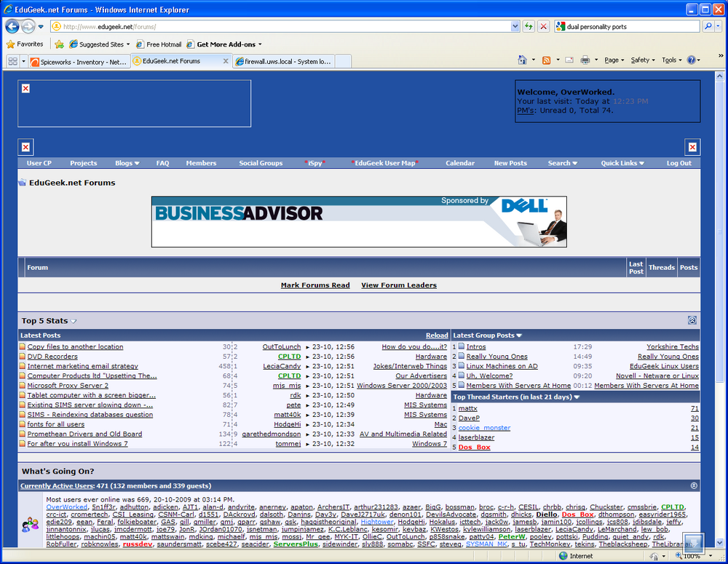Click the browser Forward arrow button
This screenshot has height=564, width=728.
click(28, 26)
